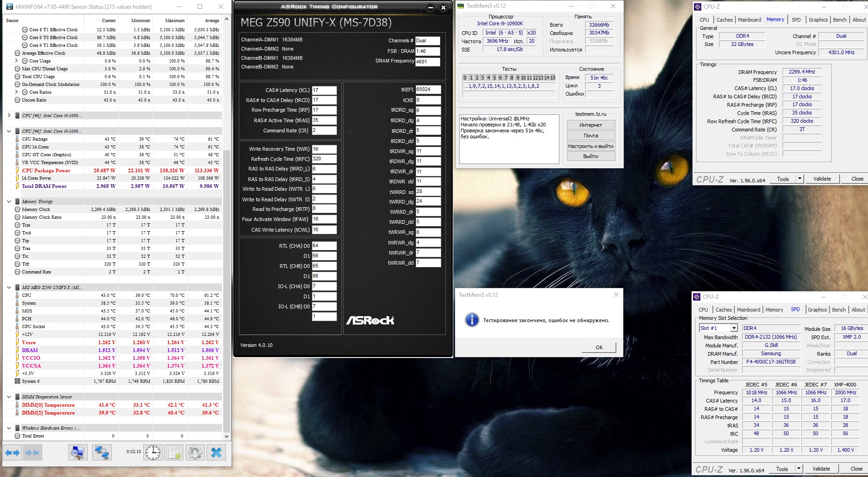Screen dimensions: 868x477
Task: Click the expand columns arrows icon in HWiNFO
Action: [x=13, y=453]
